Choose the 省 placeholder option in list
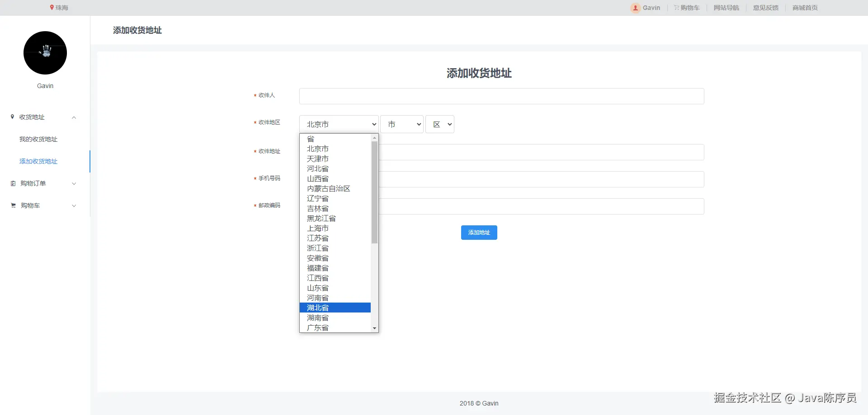The width and height of the screenshot is (868, 415). pyautogui.click(x=335, y=139)
